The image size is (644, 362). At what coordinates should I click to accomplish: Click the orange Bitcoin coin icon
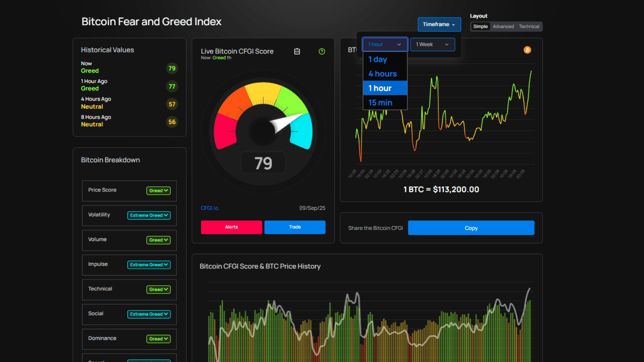coord(527,50)
